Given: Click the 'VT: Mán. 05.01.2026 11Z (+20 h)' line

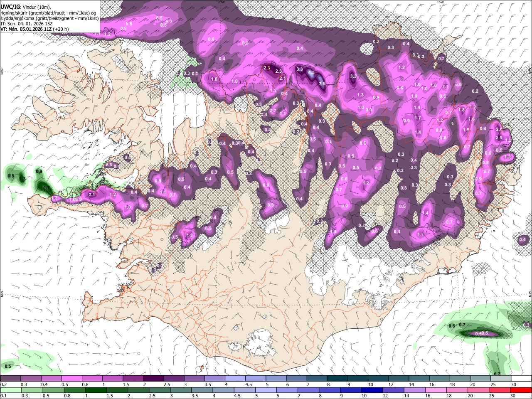Looking at the screenshot, I should [35, 29].
